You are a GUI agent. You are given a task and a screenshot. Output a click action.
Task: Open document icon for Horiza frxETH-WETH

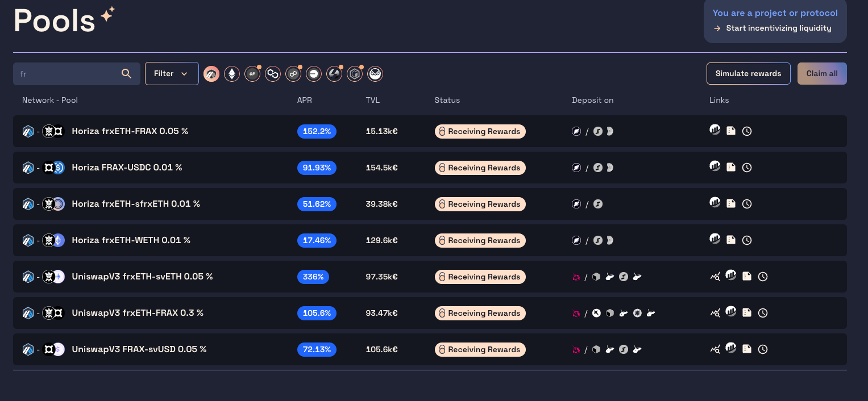click(731, 240)
